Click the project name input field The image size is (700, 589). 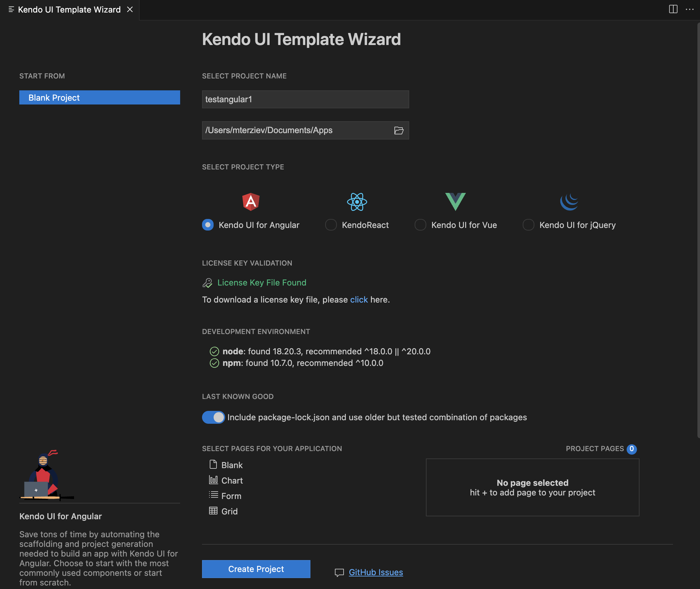click(x=305, y=99)
